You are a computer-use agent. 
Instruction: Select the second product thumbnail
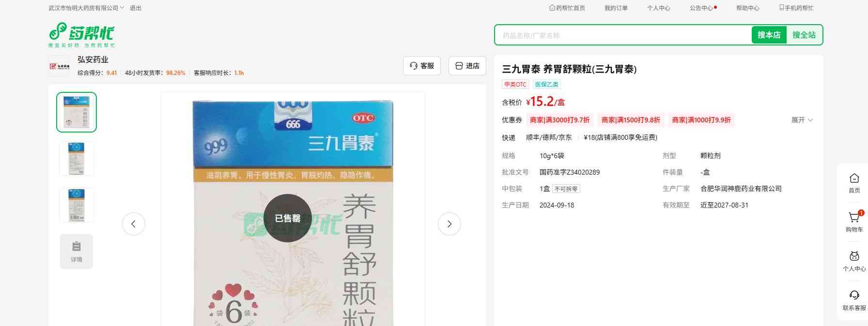coord(77,158)
